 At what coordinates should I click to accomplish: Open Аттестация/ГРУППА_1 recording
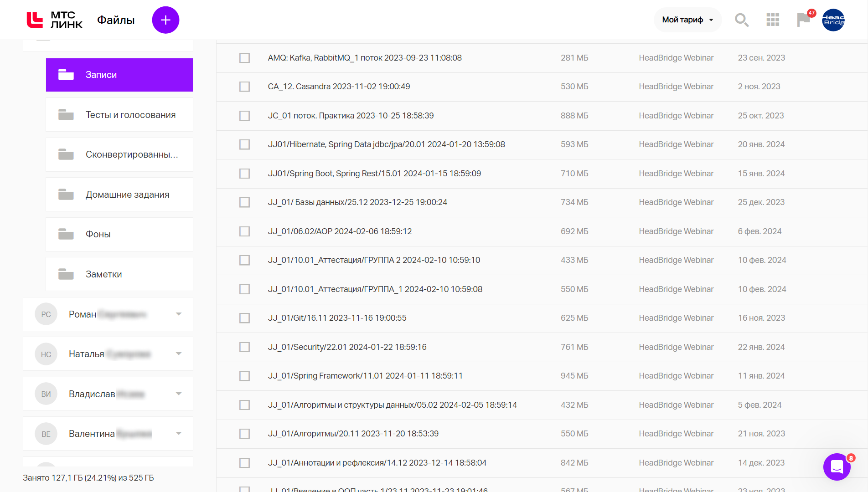(375, 289)
